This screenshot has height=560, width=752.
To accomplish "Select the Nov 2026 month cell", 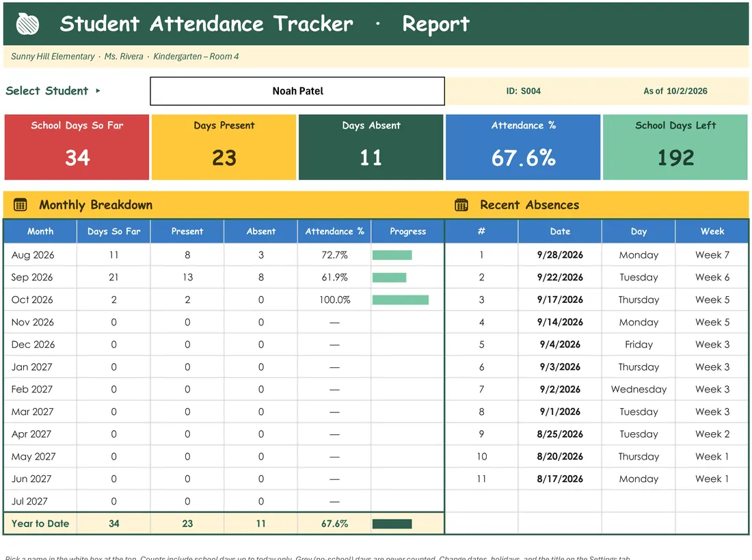I will point(40,322).
